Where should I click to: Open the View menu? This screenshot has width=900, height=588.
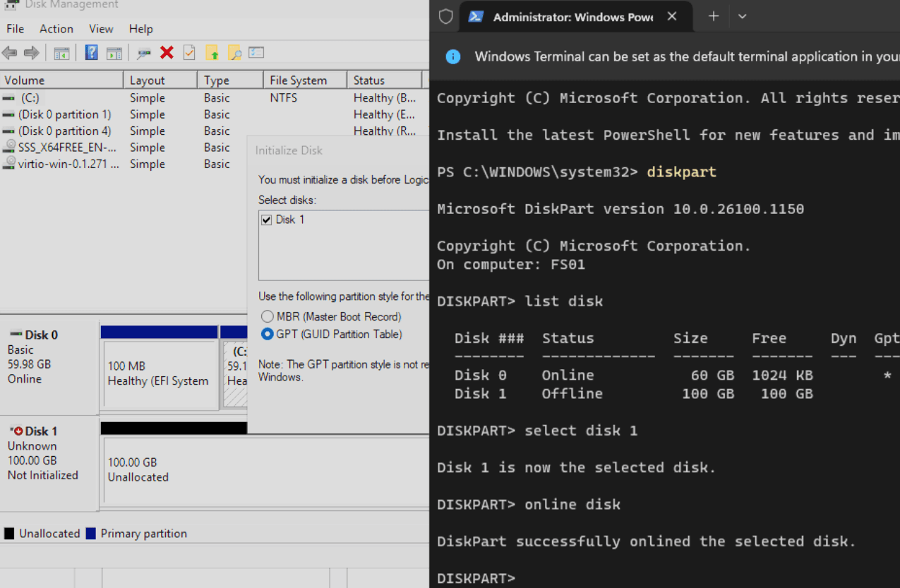coord(101,29)
